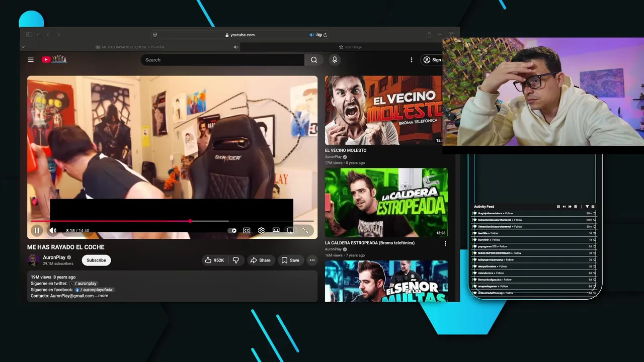The height and width of the screenshot is (362, 644).
Task: Open the EL SEÑOR DE LAS MULTAS thumbnail
Action: coord(386,281)
